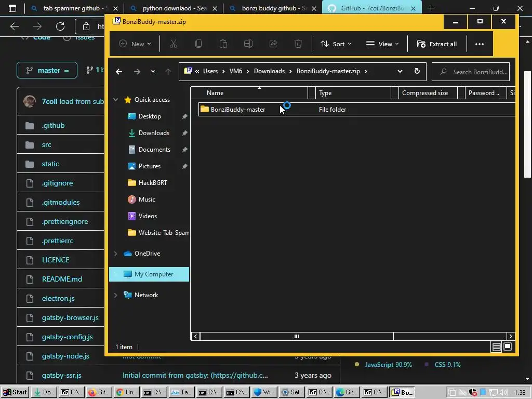Sort by the Type column header

[353, 93]
